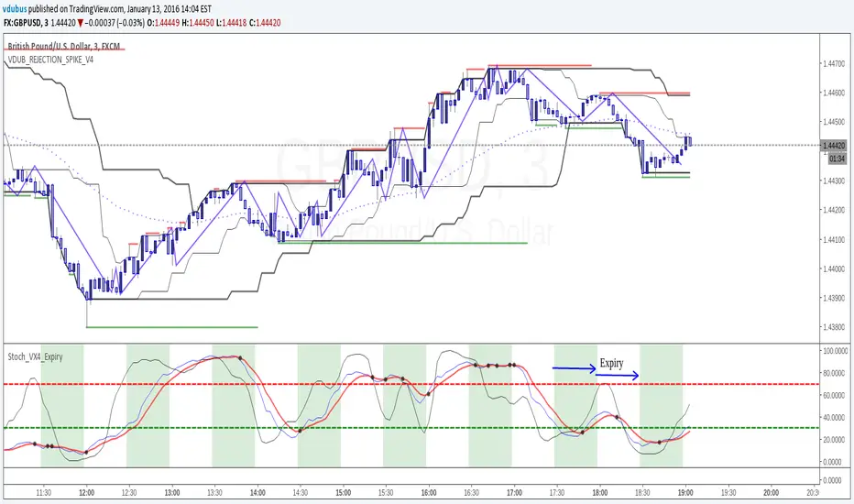Screen dimensions: 854x504
Task: Click the 18:00 time axis label
Action: [x=599, y=493]
